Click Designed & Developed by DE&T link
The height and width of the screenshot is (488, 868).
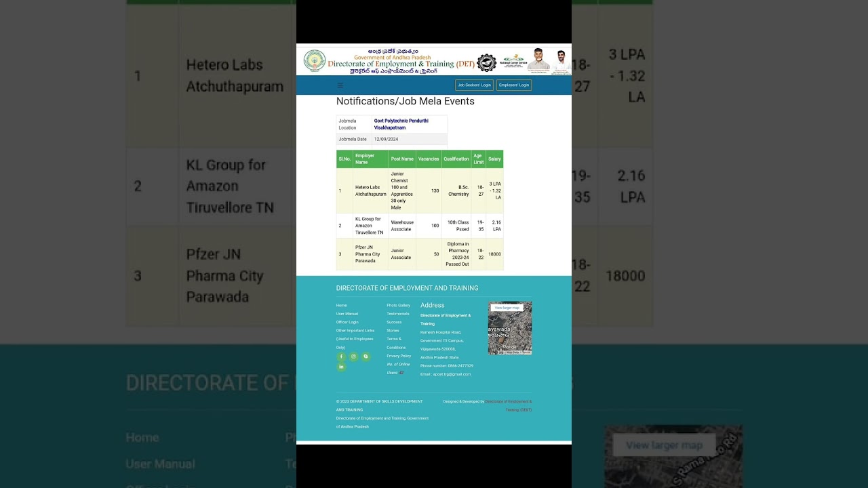coord(509,405)
